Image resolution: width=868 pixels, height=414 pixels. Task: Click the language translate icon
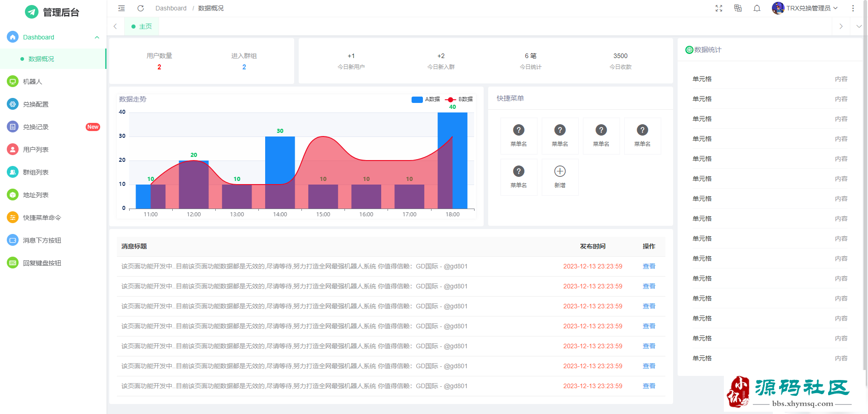click(x=738, y=8)
